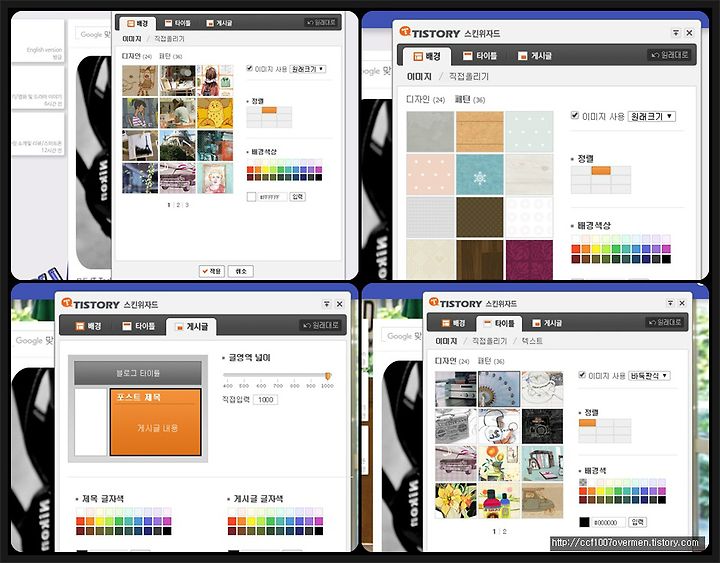Select the black camera design thumbnail
This screenshot has width=720, height=563.
click(542, 426)
